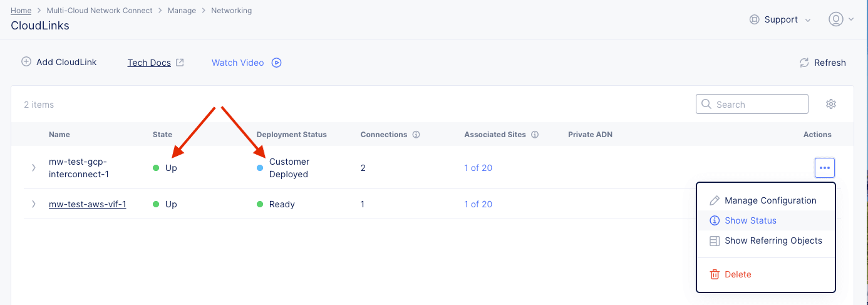
Task: Click the plus icon for Add CloudLink
Action: tap(26, 62)
